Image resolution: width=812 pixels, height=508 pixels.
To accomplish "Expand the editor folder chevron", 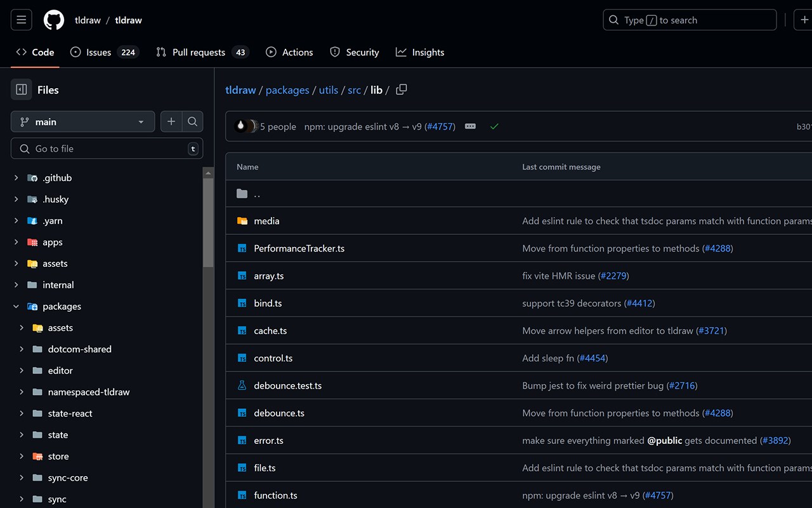I will coord(22,370).
